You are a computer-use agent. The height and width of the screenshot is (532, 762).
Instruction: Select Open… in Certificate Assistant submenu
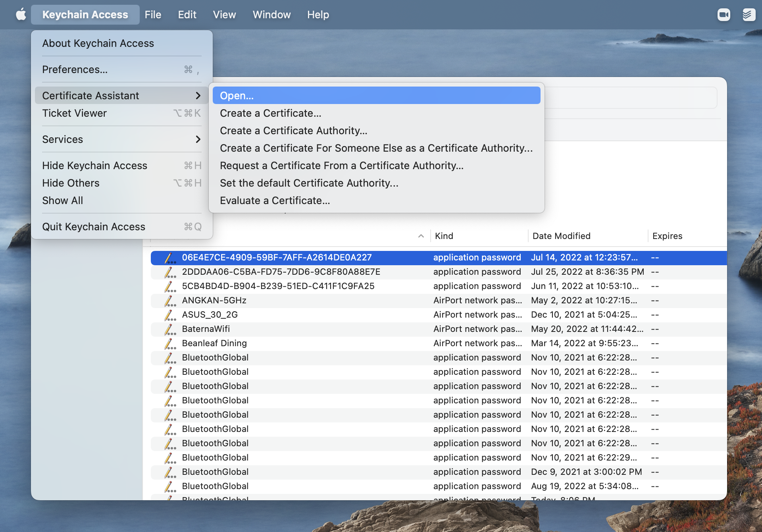[376, 96]
